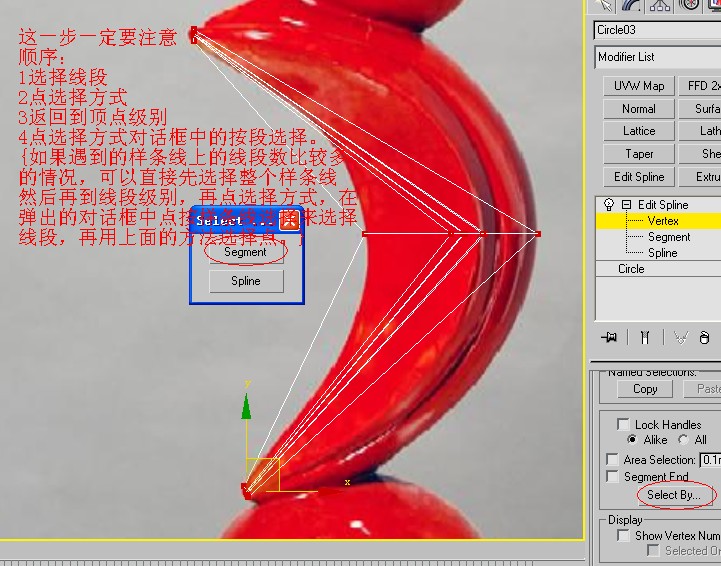Click the Pin Stack icon
Screen dimensions: 721x566
coord(609,338)
